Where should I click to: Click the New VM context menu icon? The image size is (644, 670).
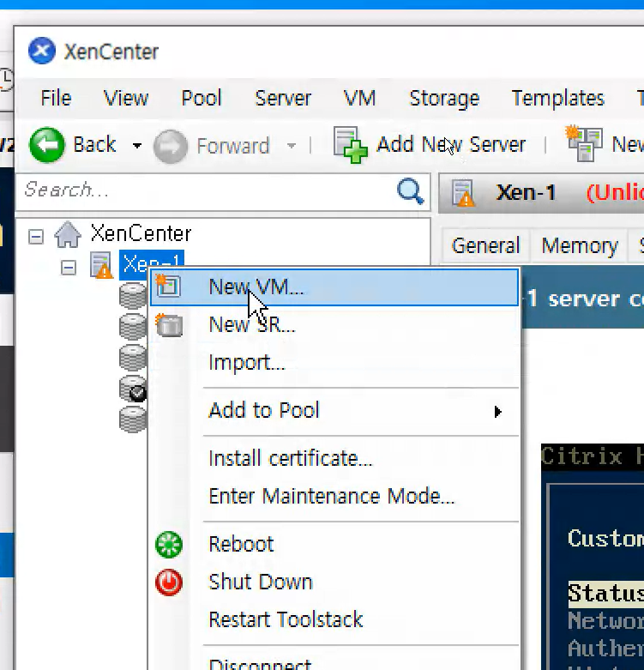pyautogui.click(x=168, y=287)
